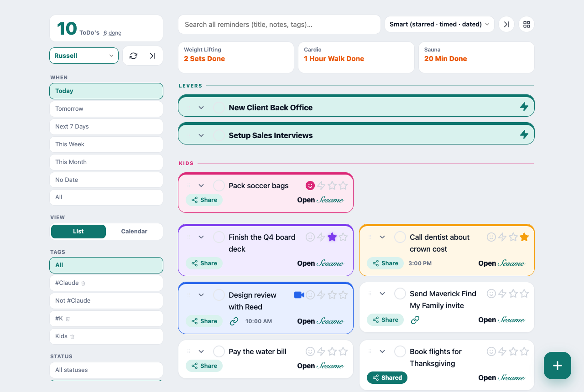Open the link icon on Send Maverick invite

click(415, 320)
